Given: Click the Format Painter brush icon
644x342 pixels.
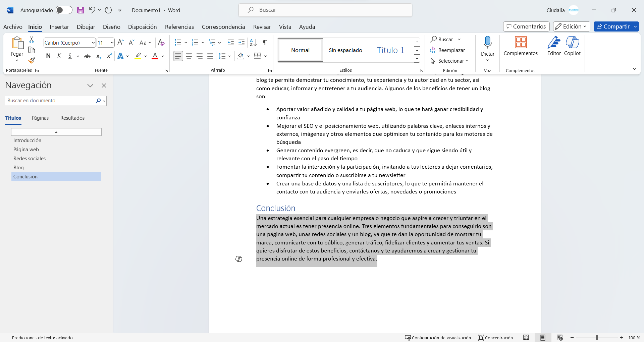Looking at the screenshot, I should 32,61.
